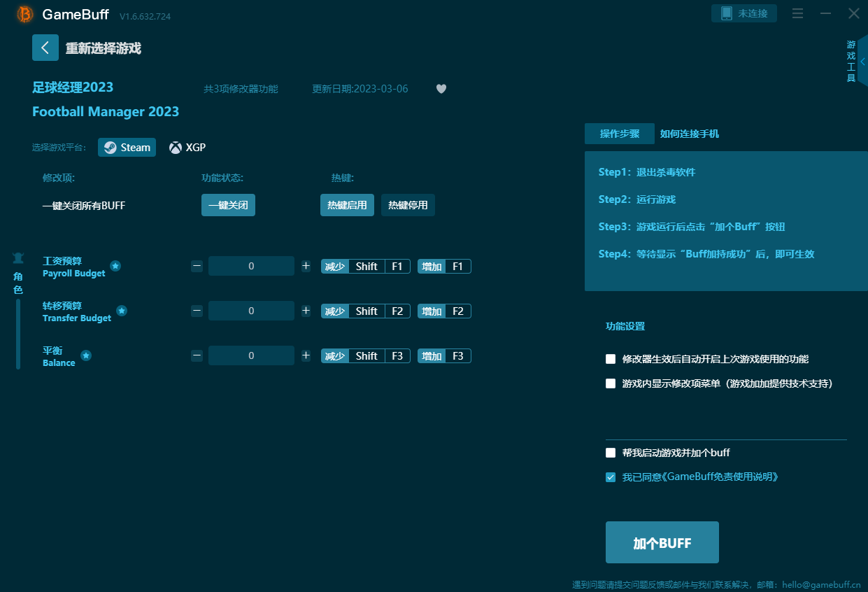The image size is (868, 592).
Task: Click the 共3项修改器功能 text
Action: pos(241,89)
